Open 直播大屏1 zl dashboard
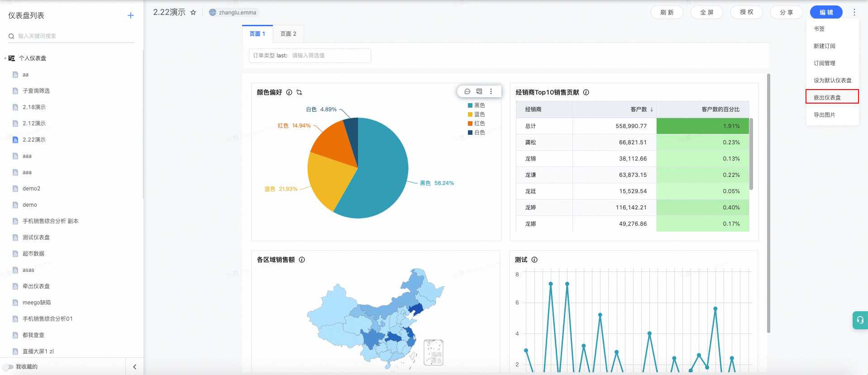Screen dimensions: 868x375 point(38,351)
